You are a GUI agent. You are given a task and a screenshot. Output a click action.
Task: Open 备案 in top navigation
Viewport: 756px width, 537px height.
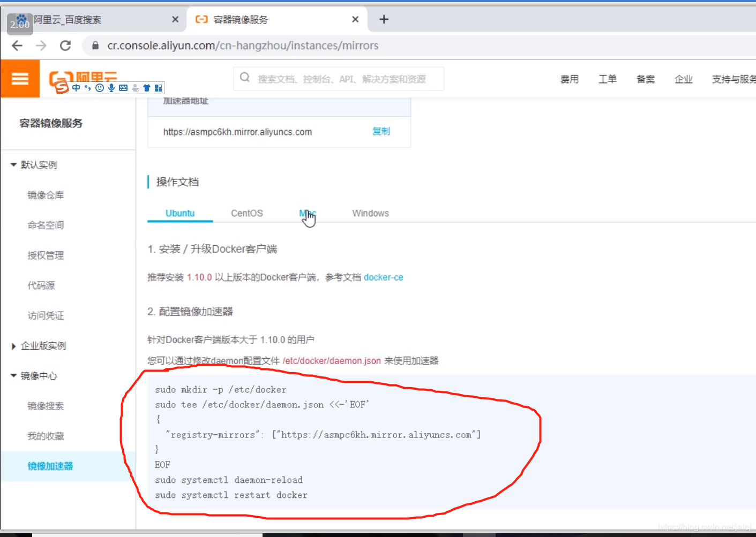[x=646, y=79]
